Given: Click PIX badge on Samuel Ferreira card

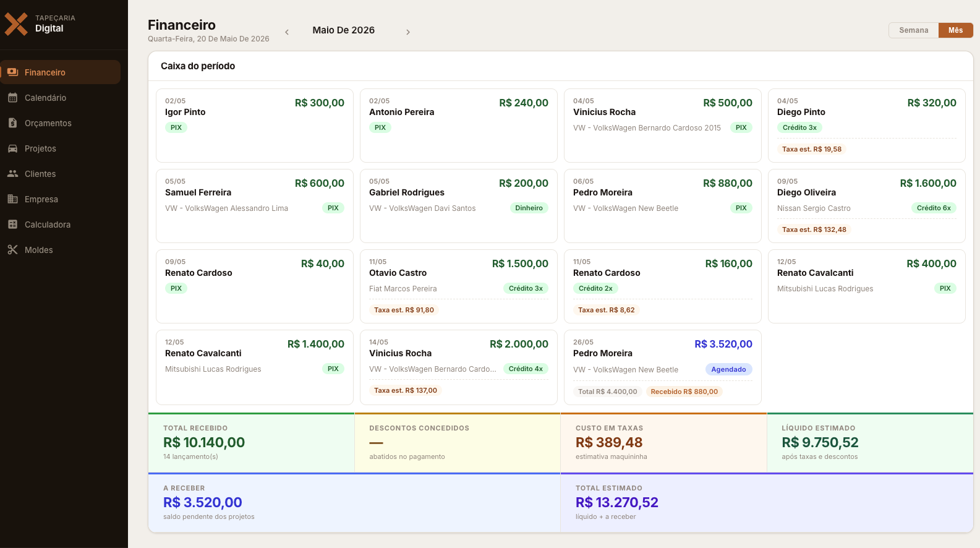Looking at the screenshot, I should [333, 208].
